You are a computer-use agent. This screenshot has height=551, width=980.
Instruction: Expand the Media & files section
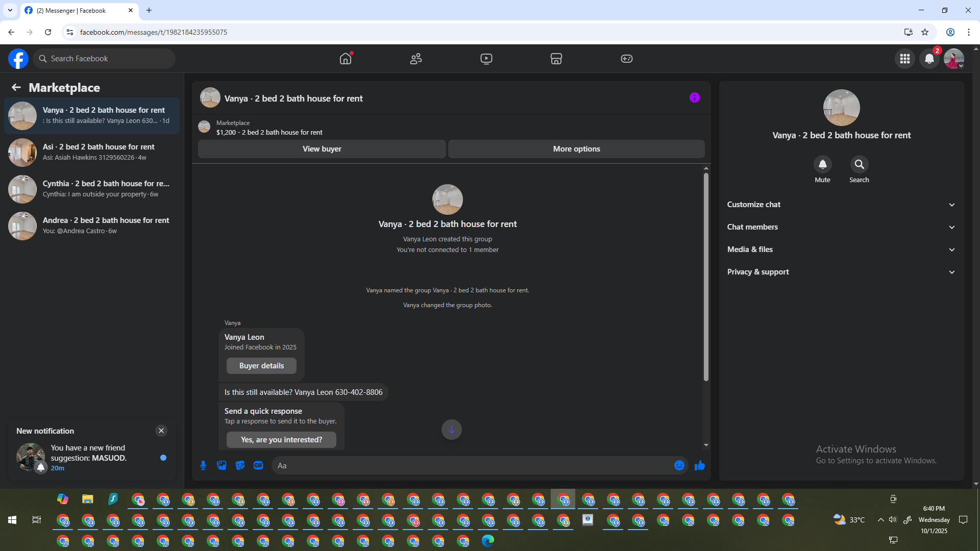(x=841, y=249)
